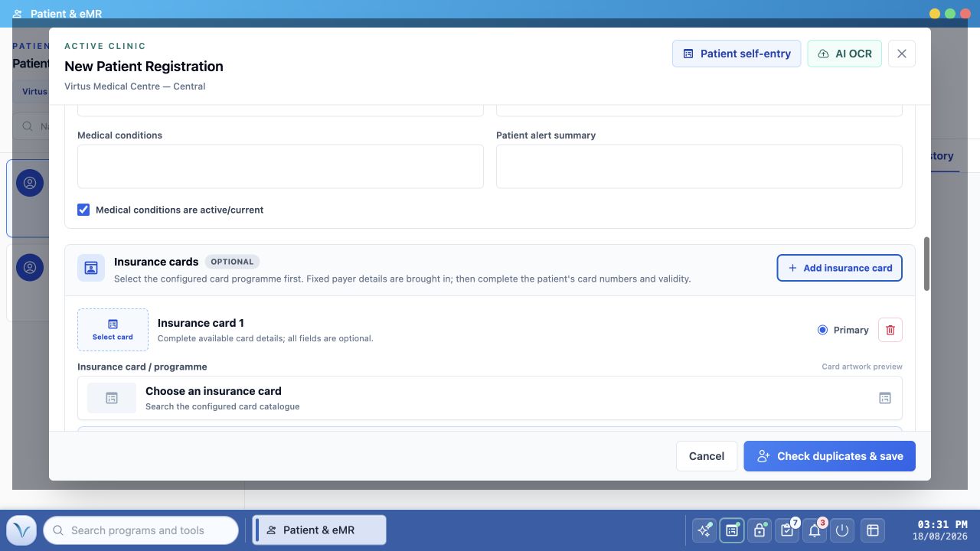Focus the Medical conditions text area
Image resolution: width=980 pixels, height=551 pixels.
280,166
